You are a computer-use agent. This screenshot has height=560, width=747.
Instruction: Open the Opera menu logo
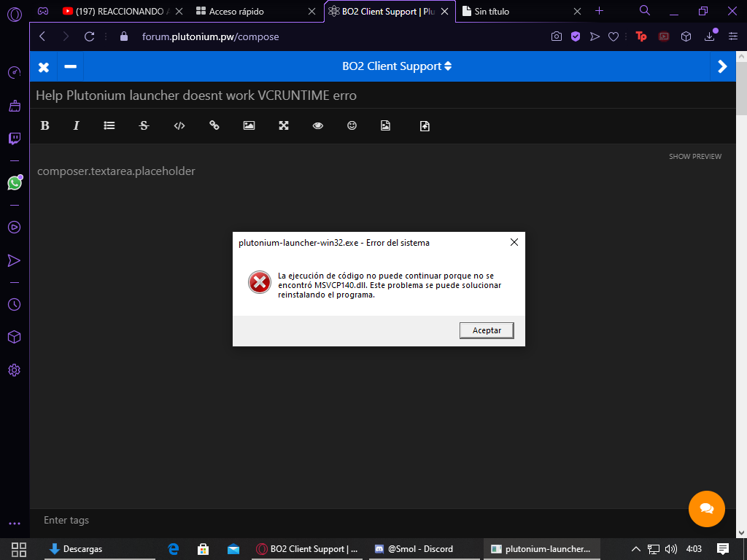(x=15, y=15)
